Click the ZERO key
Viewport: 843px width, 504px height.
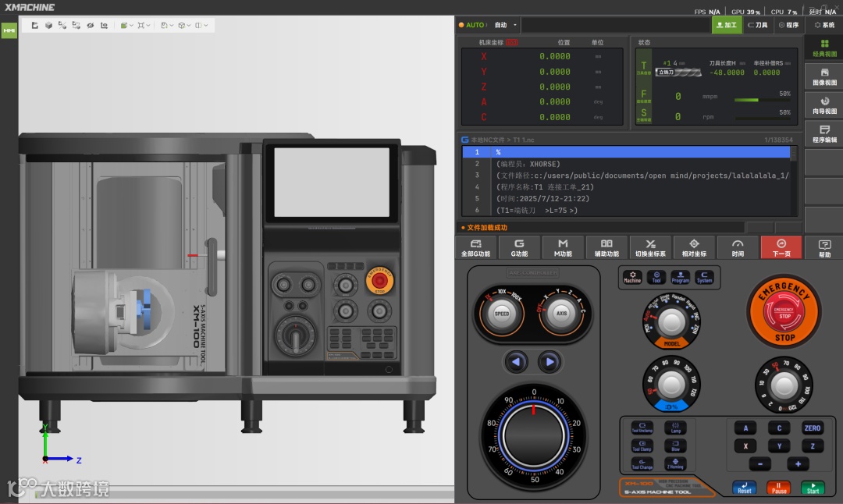pyautogui.click(x=813, y=428)
